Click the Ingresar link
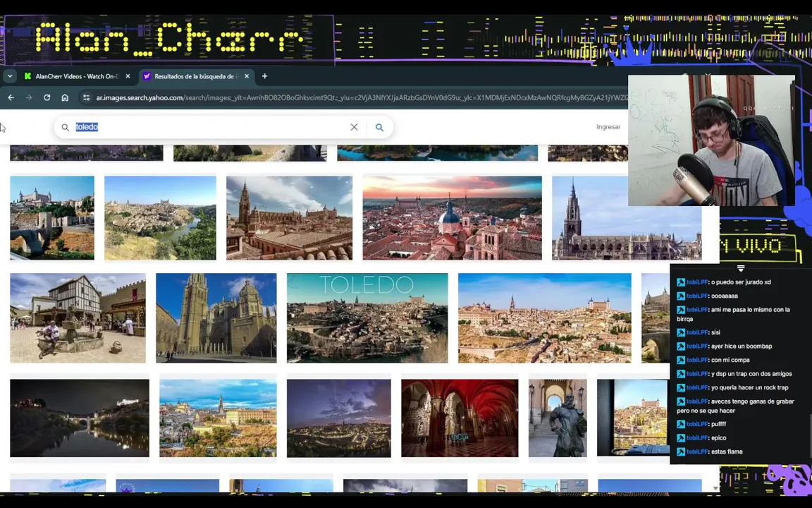The image size is (812, 508). pyautogui.click(x=608, y=126)
